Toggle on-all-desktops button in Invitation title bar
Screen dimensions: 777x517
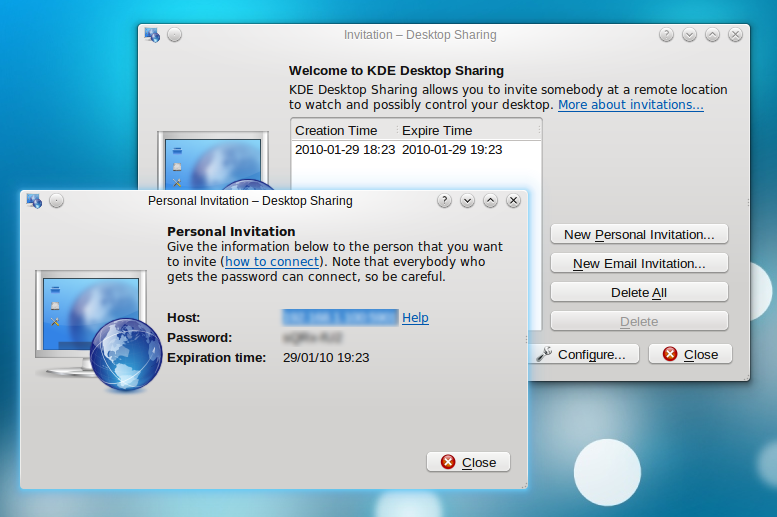coord(175,35)
